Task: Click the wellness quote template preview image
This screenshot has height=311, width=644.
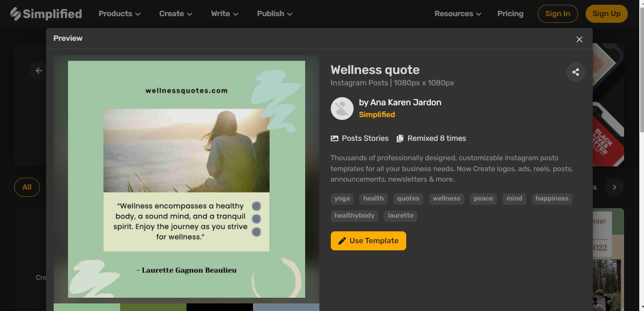Action: (x=187, y=179)
